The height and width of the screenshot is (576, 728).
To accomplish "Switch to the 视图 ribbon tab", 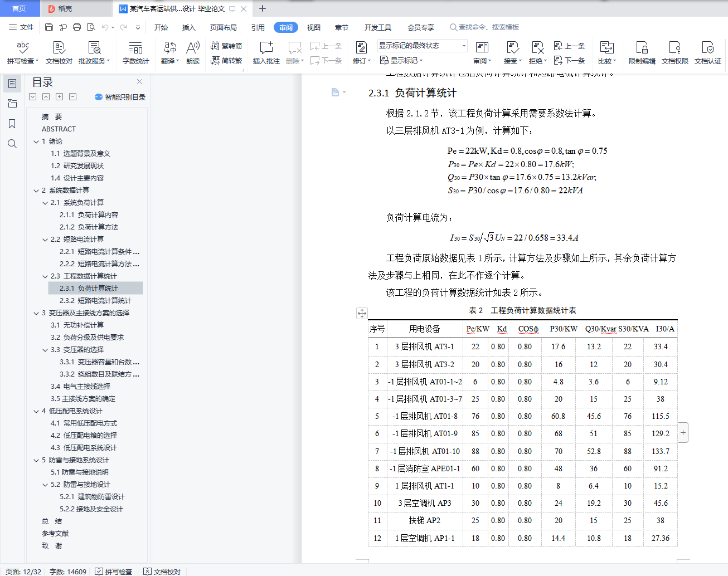I will pos(314,27).
